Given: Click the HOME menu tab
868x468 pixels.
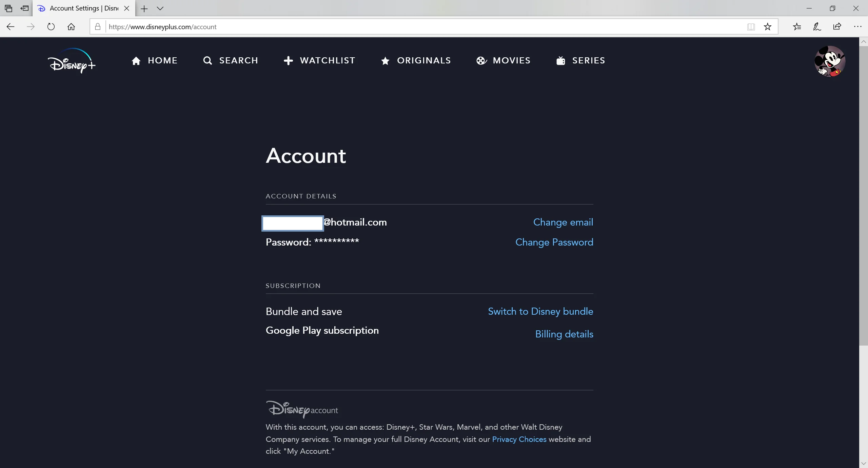Looking at the screenshot, I should pyautogui.click(x=154, y=60).
